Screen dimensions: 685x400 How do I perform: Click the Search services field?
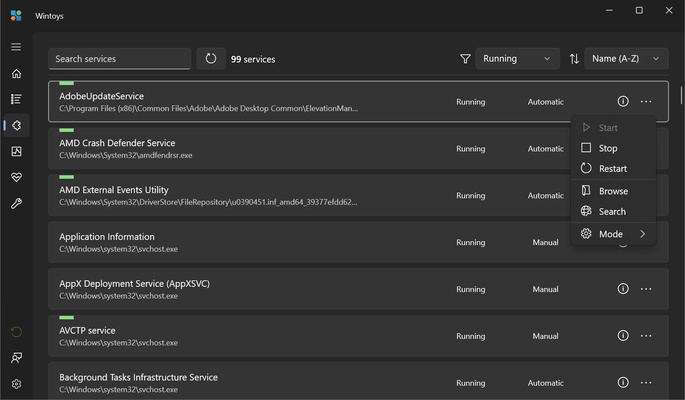119,59
